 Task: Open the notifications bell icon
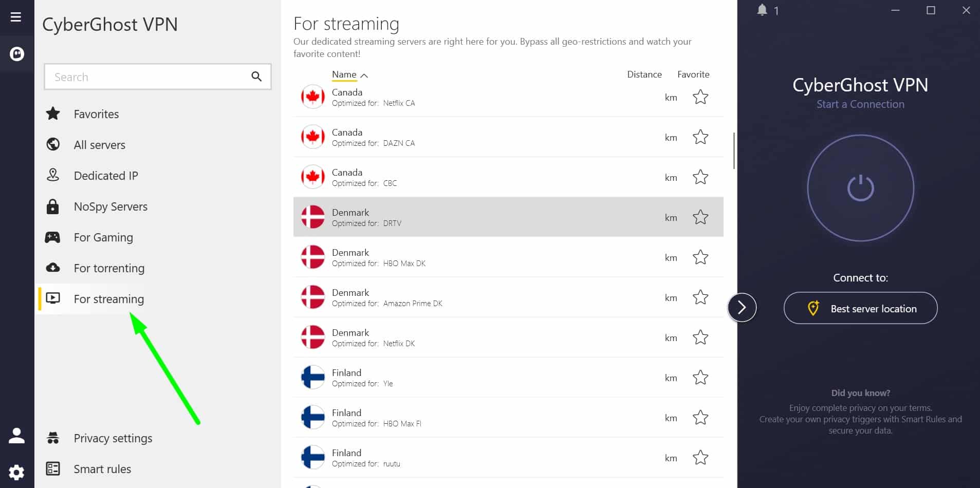[762, 10]
